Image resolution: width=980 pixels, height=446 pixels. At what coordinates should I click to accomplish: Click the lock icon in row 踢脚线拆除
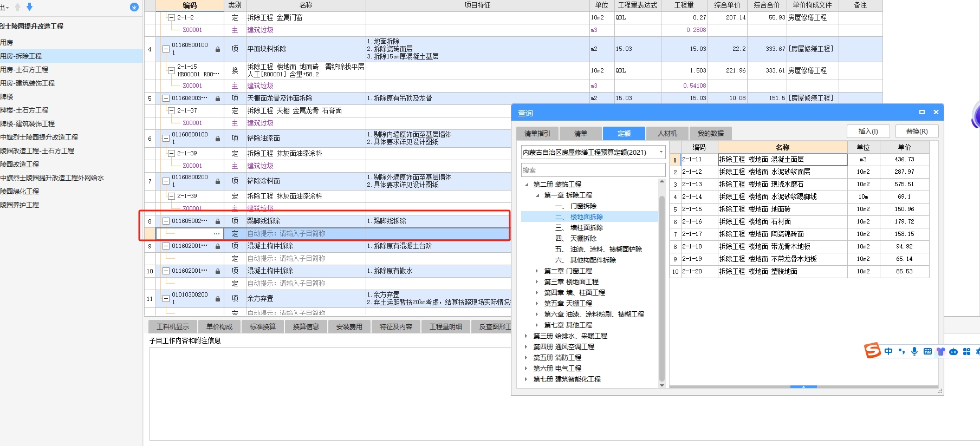[218, 221]
